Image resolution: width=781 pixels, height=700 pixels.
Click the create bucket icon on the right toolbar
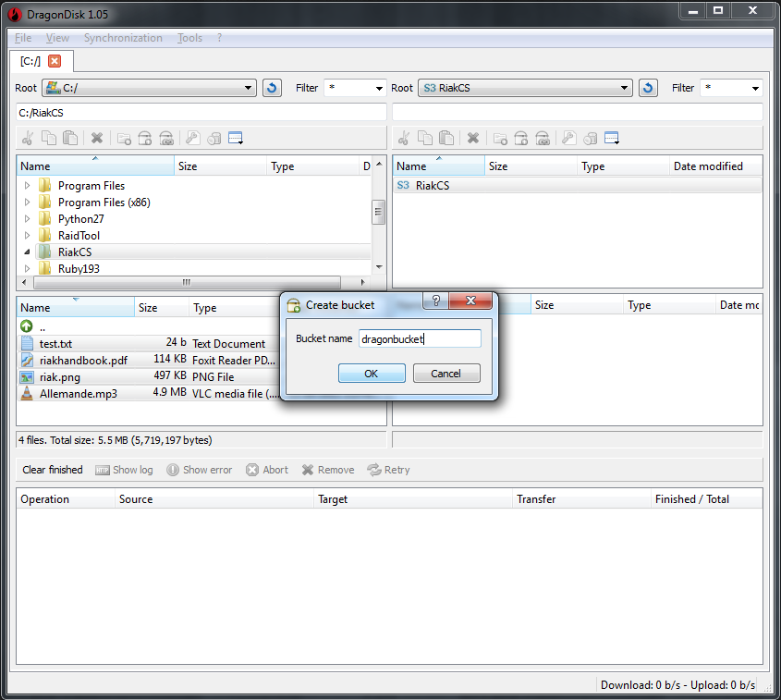(520, 138)
